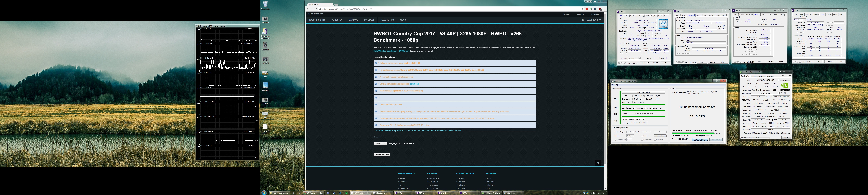Click Validate in the CPU-Z Memory tab window
This screenshot has height=195, width=868.
point(771,61)
